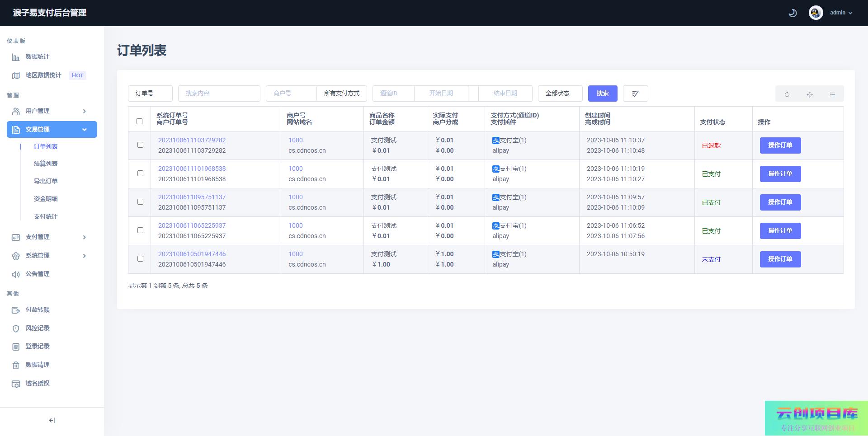Click 操作订单 for the 未支付 order
The width and height of the screenshot is (868, 436).
[780, 259]
